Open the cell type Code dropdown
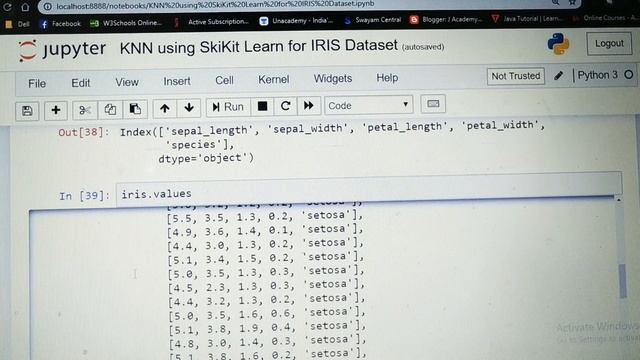Viewport: 640px width, 360px height. pyautogui.click(x=369, y=105)
